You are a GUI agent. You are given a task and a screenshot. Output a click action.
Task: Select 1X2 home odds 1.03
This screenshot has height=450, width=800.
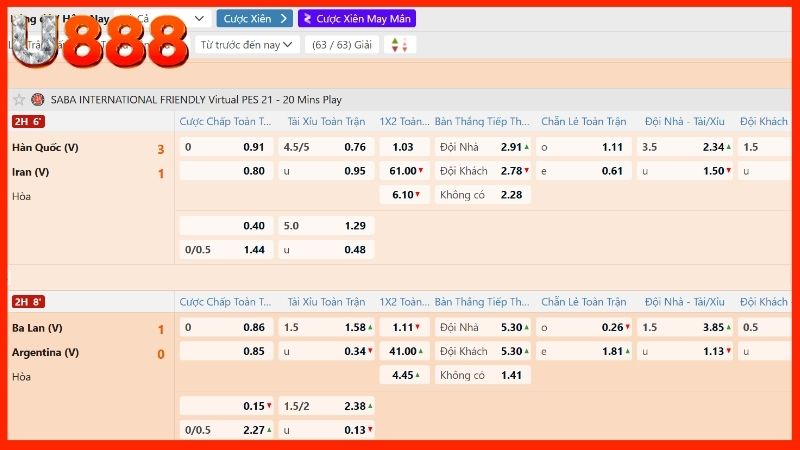[x=405, y=147]
